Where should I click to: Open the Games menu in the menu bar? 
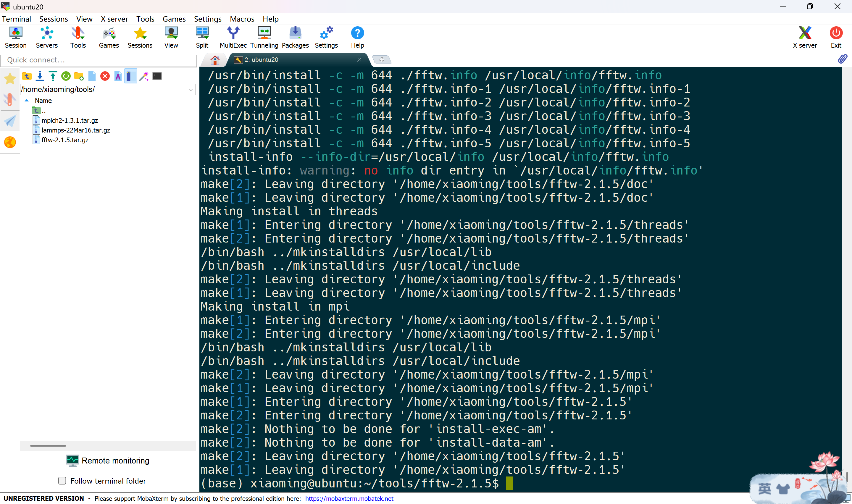(x=174, y=19)
